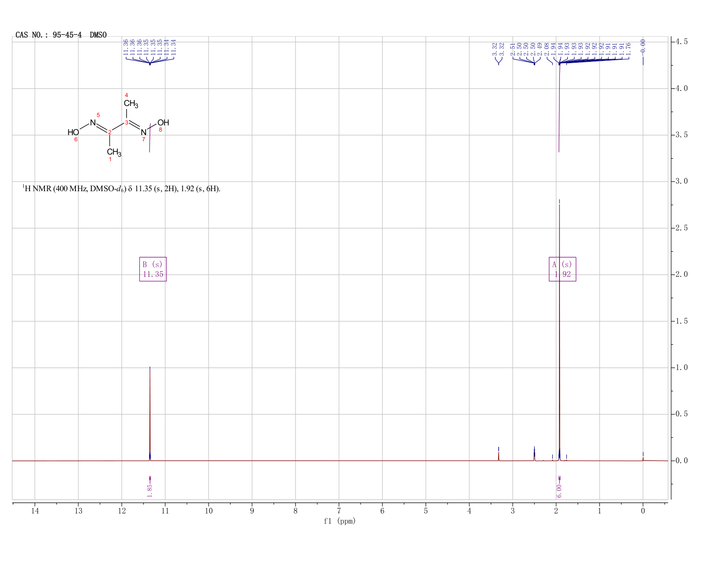The height and width of the screenshot is (563, 728).
Task: Click the OH group labeled 8
Action: click(163, 123)
